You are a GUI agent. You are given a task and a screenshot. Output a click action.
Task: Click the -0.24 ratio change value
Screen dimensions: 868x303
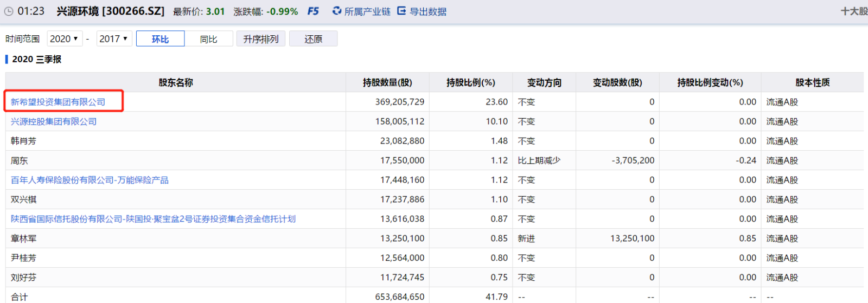[x=746, y=160]
